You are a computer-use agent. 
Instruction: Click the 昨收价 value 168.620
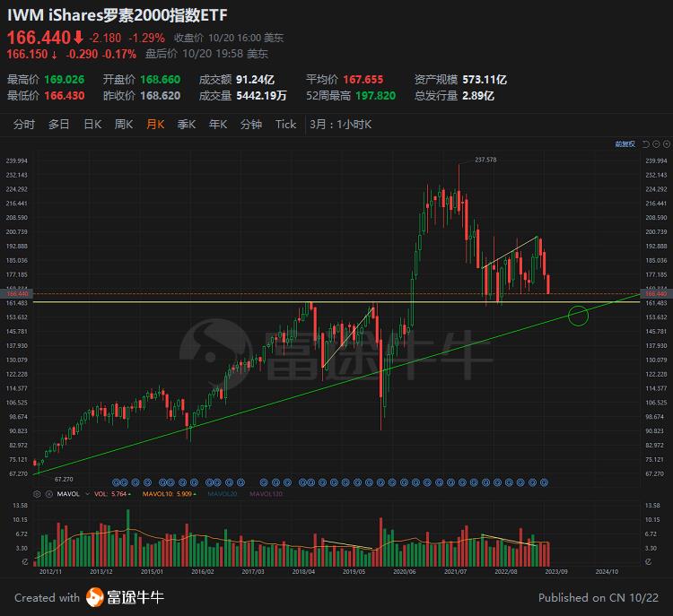[160, 95]
